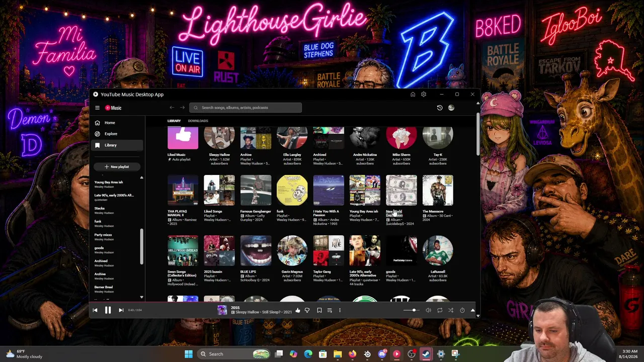Viewport: 644px width, 362px height.
Task: Open THA PLAYAS MANUAL II album cover
Action: [183, 190]
